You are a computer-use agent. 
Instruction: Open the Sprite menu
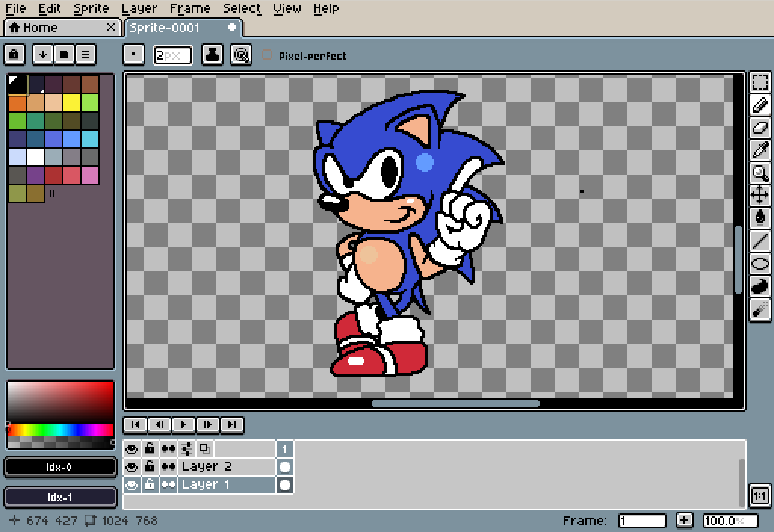91,8
